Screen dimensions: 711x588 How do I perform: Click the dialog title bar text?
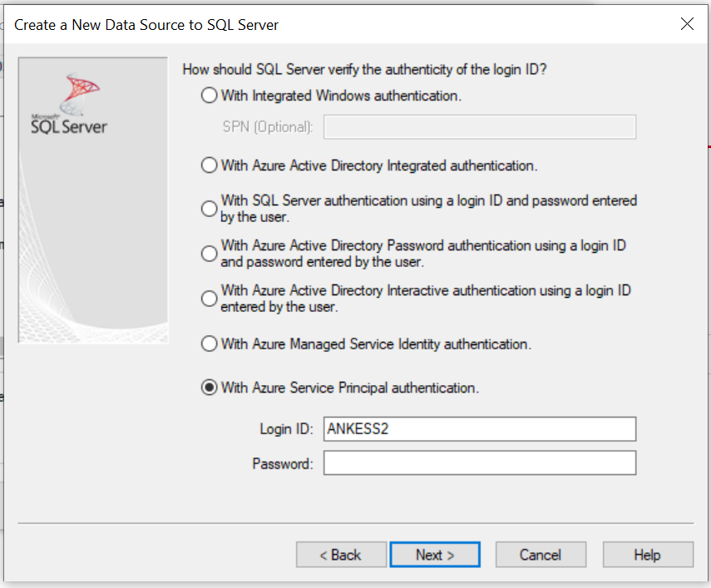(146, 25)
